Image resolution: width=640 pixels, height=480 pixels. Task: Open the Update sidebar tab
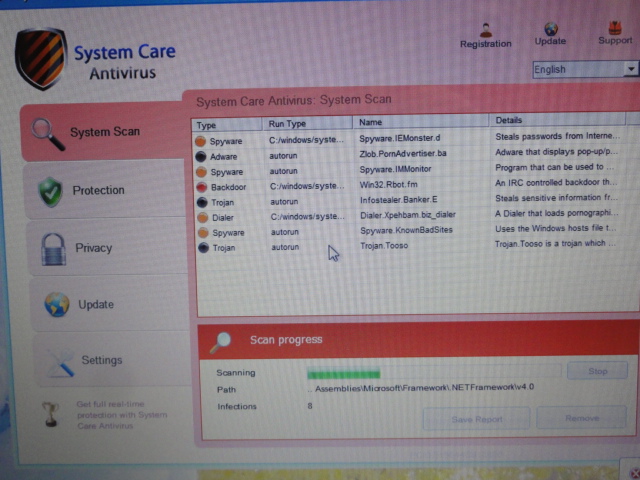point(110,304)
